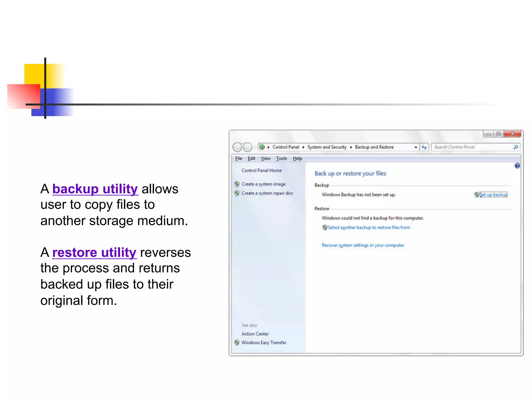Click the backup utility hyperlink

pyautogui.click(x=95, y=189)
